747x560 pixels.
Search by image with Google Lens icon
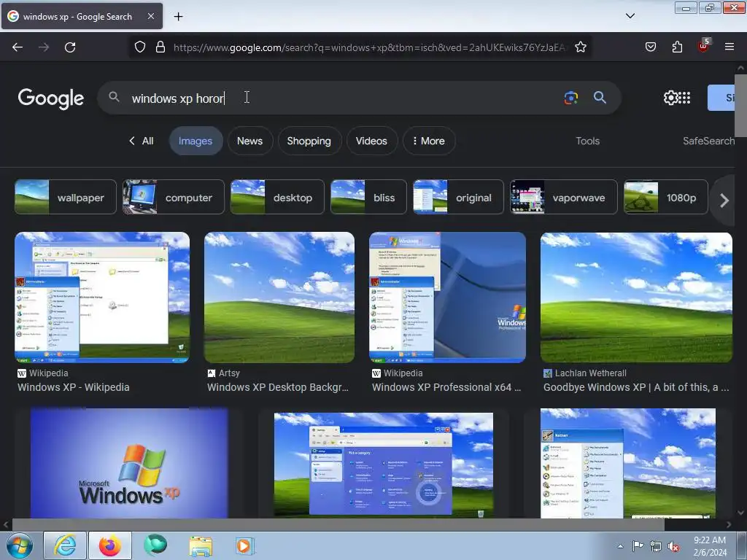[570, 98]
